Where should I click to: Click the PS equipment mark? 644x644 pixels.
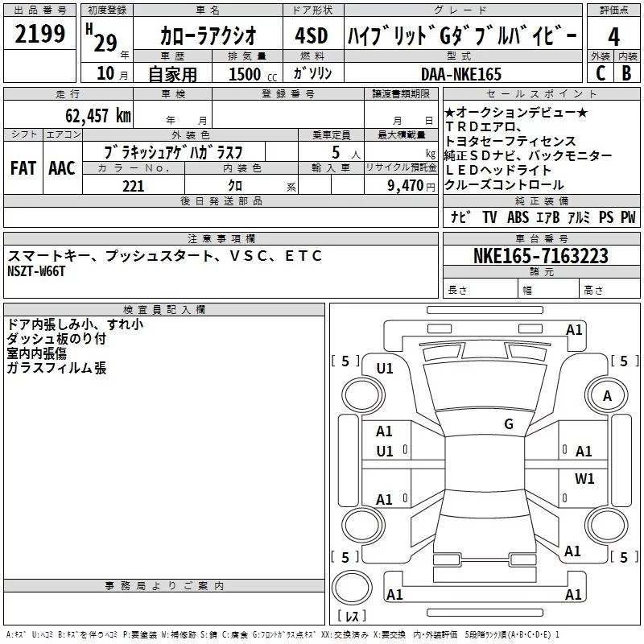(606, 217)
